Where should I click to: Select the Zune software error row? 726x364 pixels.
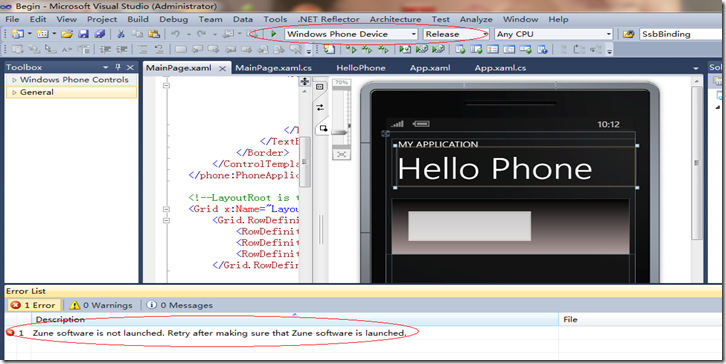pyautogui.click(x=363, y=333)
